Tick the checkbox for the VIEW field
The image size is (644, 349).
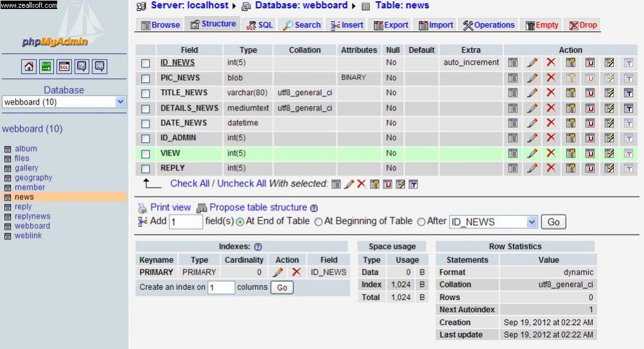(145, 154)
